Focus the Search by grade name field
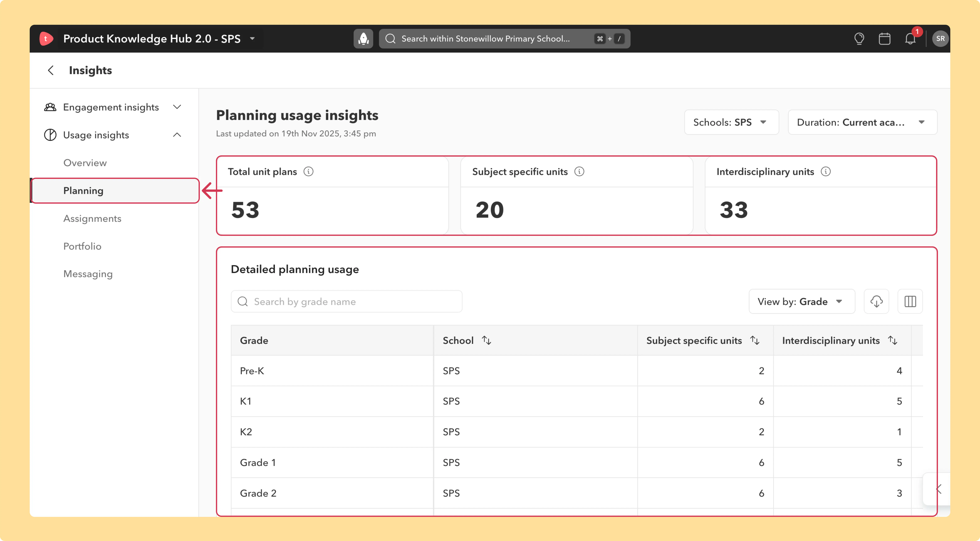The height and width of the screenshot is (541, 980). (x=347, y=302)
